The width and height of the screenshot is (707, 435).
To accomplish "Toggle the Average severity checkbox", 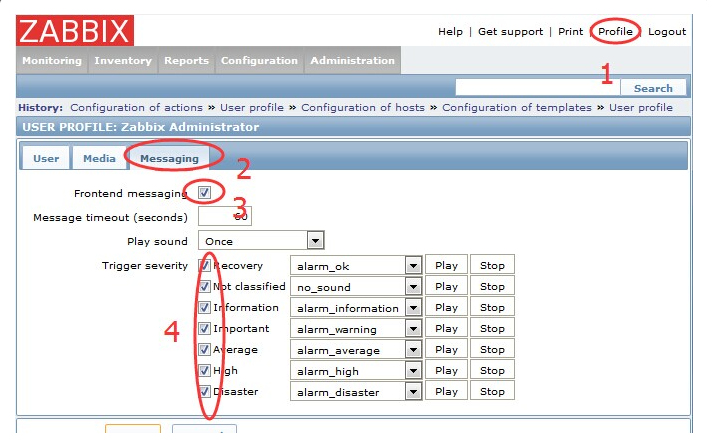I will 204,349.
